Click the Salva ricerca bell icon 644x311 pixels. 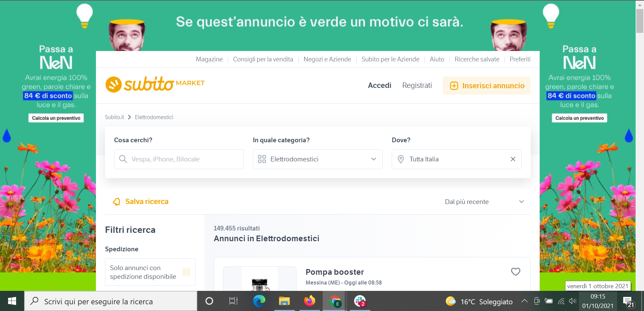pos(116,202)
